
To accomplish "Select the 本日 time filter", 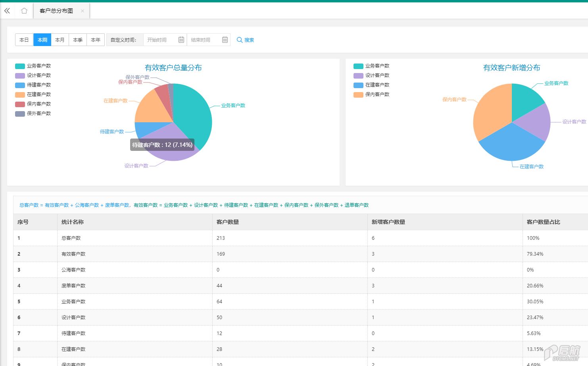I will tap(24, 40).
